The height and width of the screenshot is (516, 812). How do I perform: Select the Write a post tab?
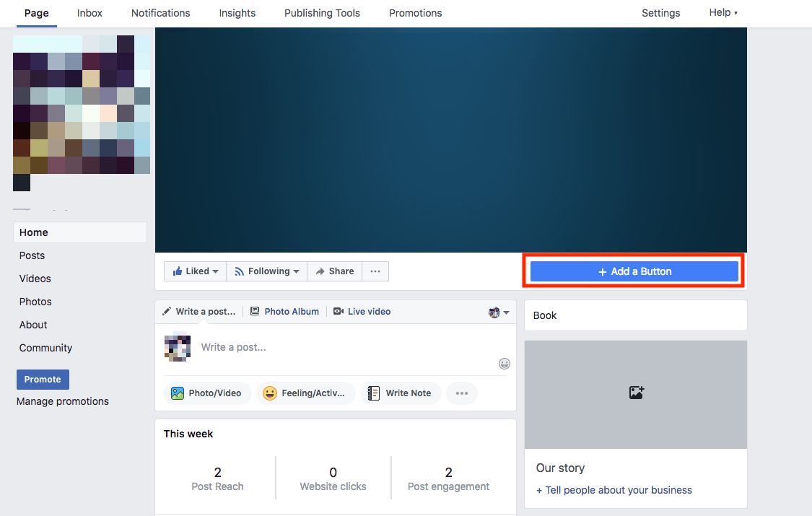[x=199, y=312]
